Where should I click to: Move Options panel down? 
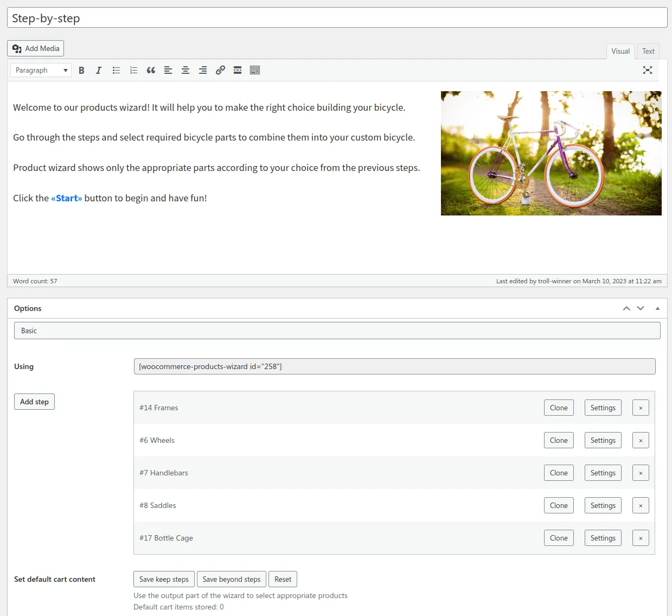pos(641,308)
